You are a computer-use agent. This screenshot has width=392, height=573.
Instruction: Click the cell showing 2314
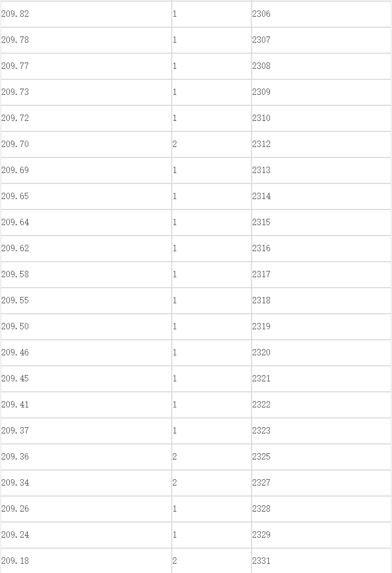tap(321, 197)
